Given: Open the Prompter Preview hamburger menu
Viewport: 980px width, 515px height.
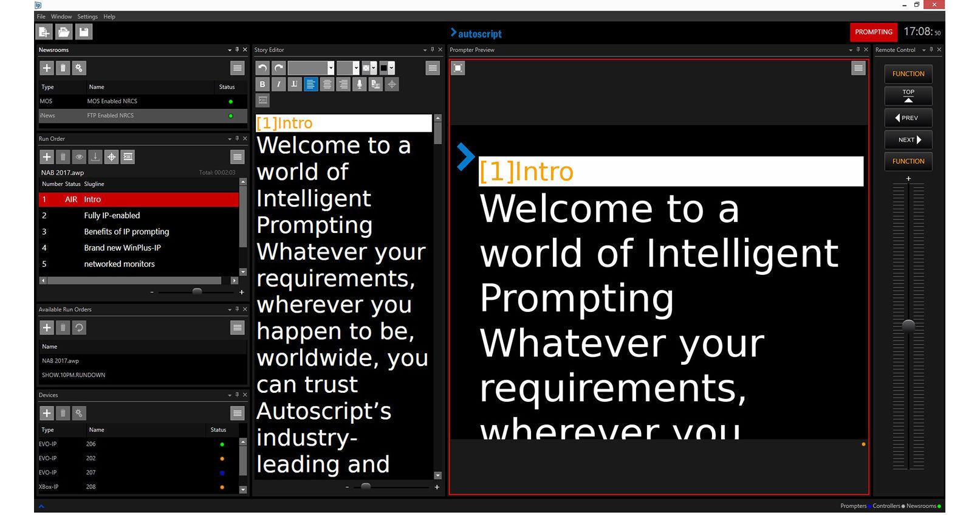Looking at the screenshot, I should click(x=858, y=68).
